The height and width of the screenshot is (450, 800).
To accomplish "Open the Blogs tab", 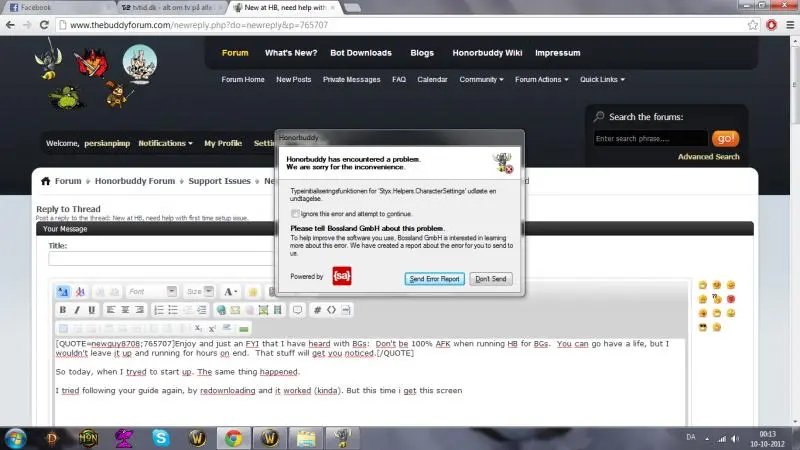I will tap(422, 53).
